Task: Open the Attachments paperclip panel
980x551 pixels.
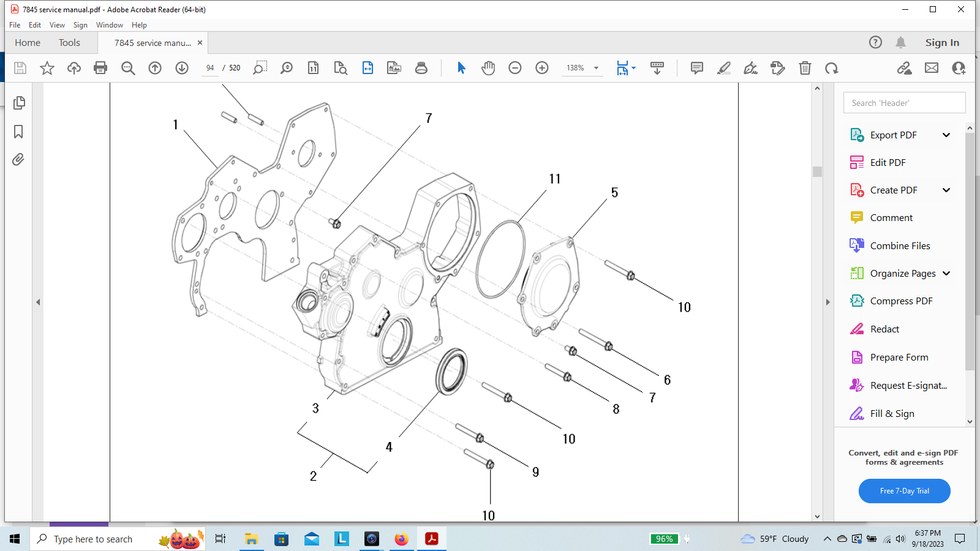Action: coord(18,160)
